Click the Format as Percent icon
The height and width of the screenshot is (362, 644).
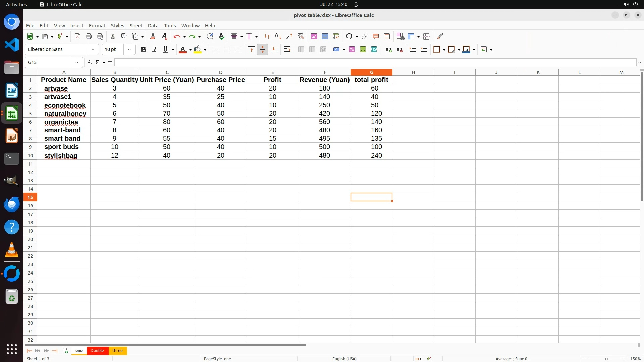coord(352,50)
